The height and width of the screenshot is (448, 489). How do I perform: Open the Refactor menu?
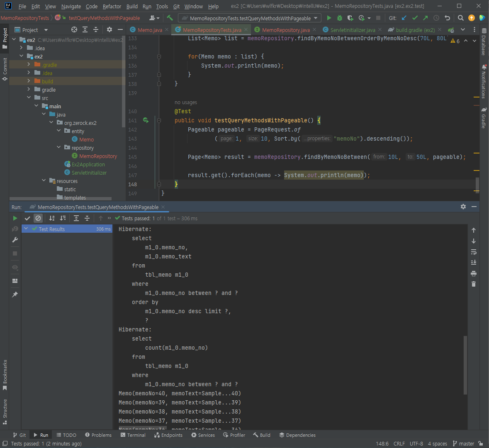[112, 6]
